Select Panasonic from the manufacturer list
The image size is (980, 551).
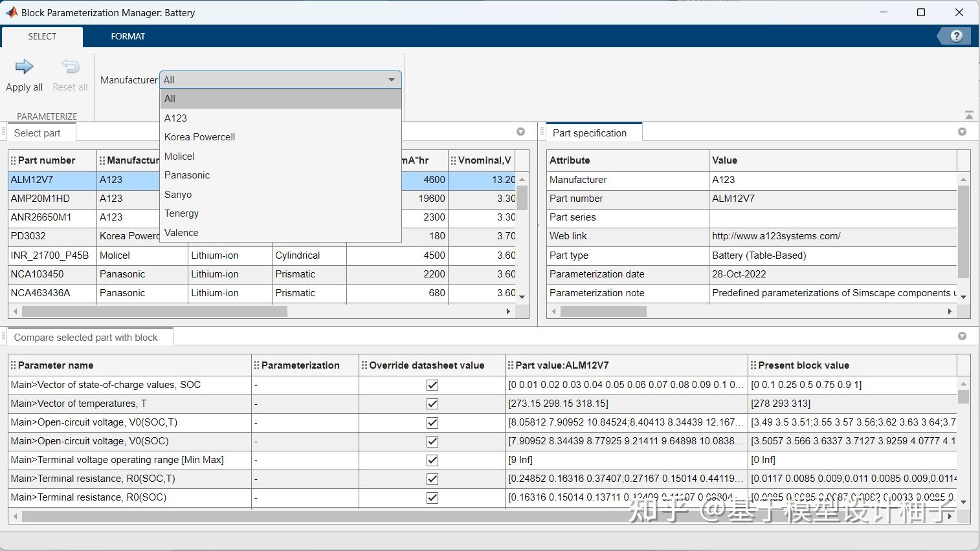[187, 175]
